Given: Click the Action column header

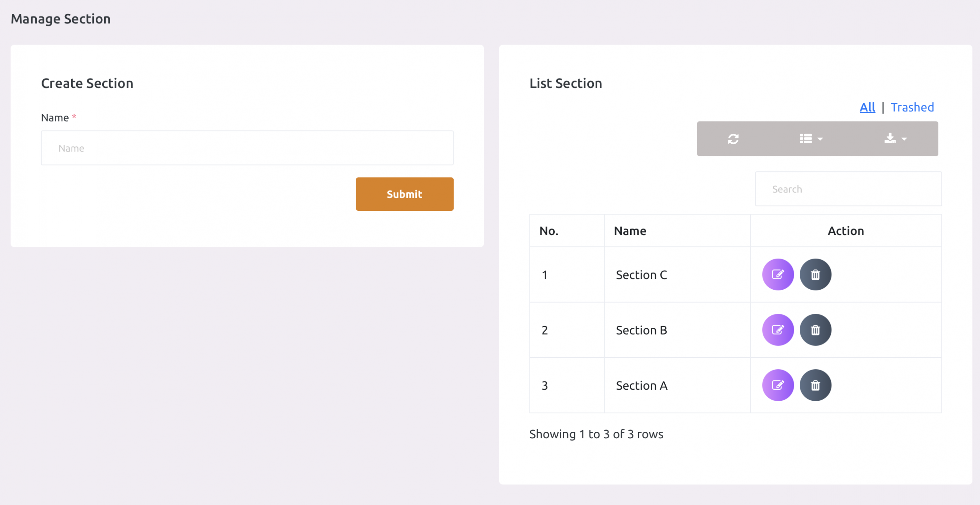Looking at the screenshot, I should [845, 231].
